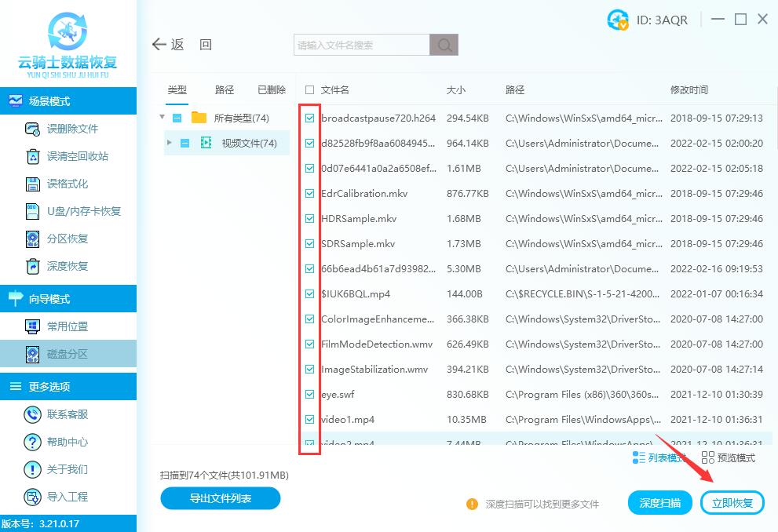Screen dimensions: 778x532
Task: Click the 导出文件列表 button
Action: [x=221, y=498]
